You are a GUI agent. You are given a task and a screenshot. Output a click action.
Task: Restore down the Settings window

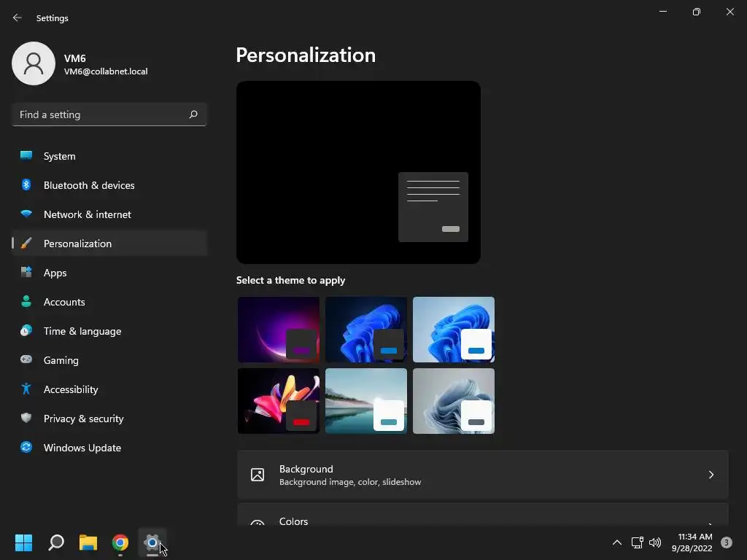pyautogui.click(x=697, y=12)
